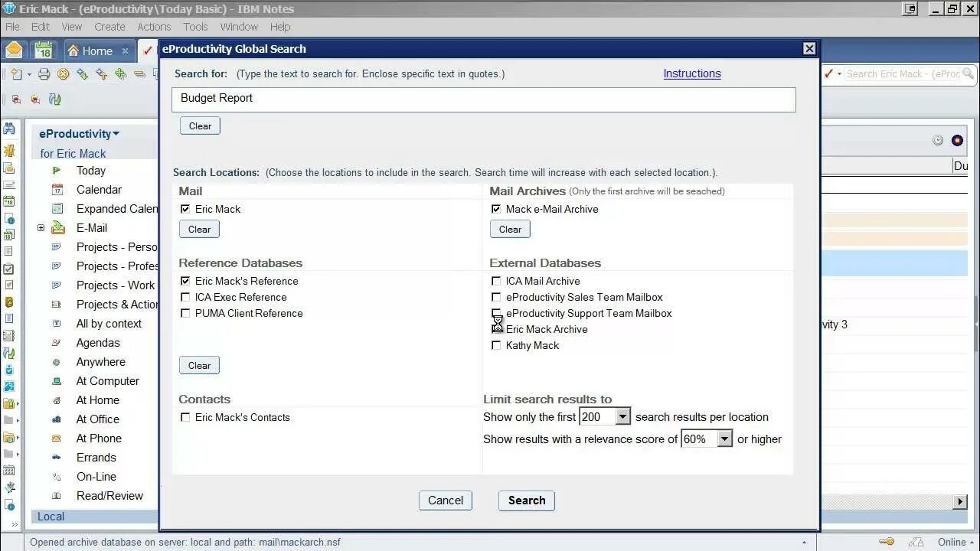Check the PUMA Client Reference checkbox

coord(185,313)
